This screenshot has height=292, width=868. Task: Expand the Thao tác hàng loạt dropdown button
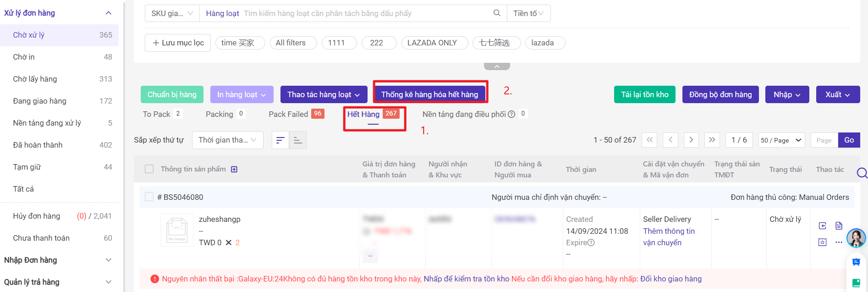pyautogui.click(x=324, y=94)
